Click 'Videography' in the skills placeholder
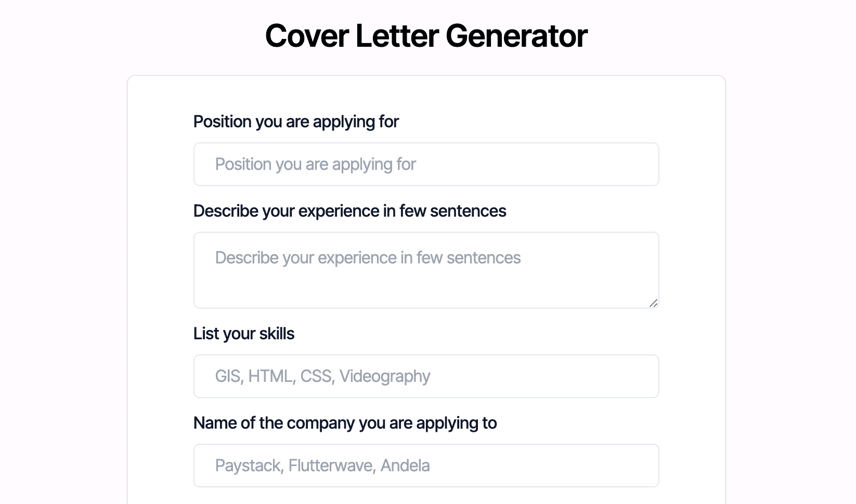Viewport: 856px width, 504px height. [x=385, y=376]
